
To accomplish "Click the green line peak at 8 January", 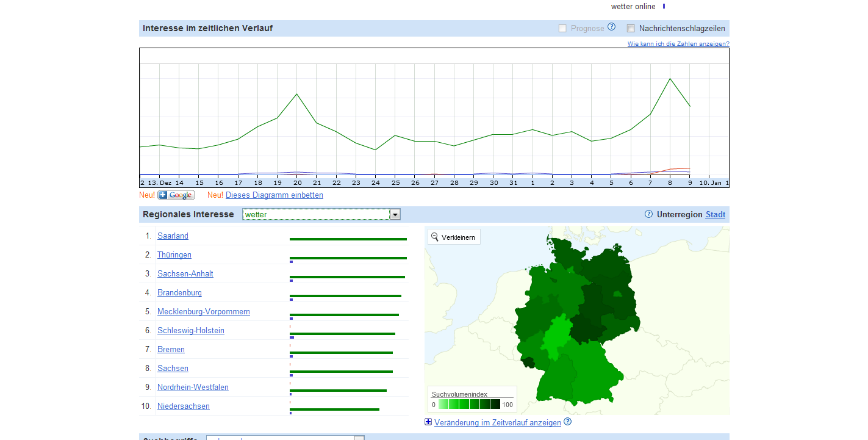I will [x=670, y=79].
